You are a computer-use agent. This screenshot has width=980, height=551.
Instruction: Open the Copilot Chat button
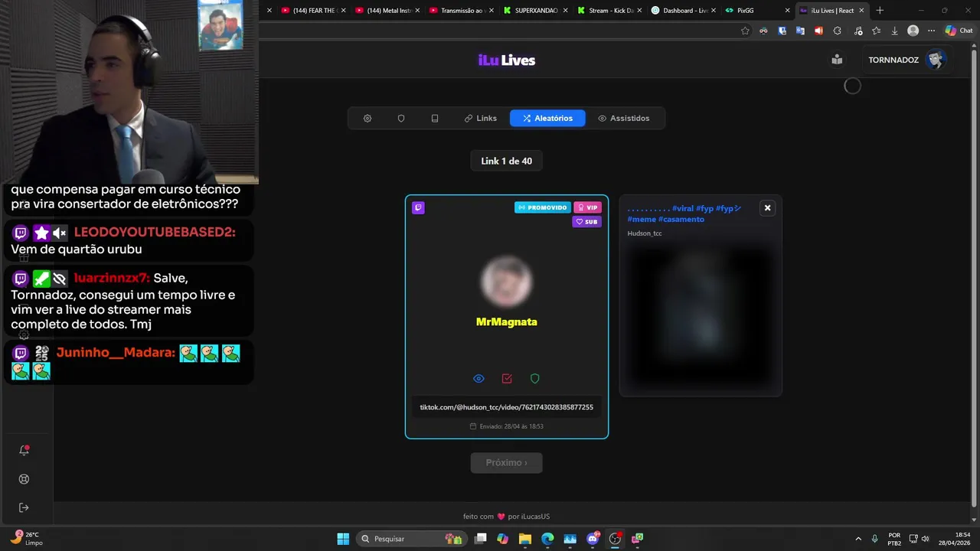click(959, 31)
